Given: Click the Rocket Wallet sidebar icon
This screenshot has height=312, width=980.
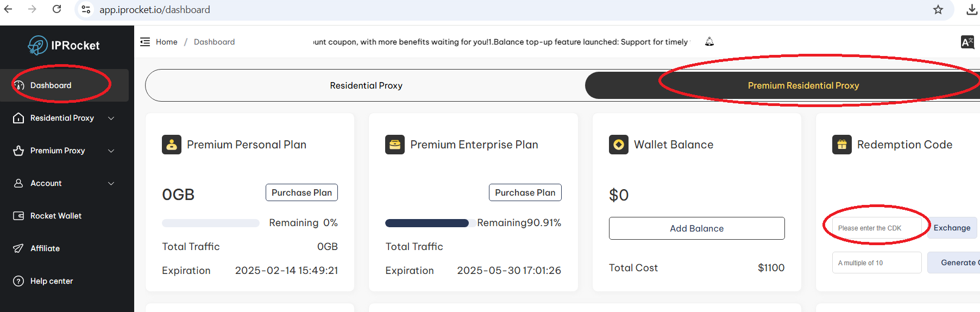Looking at the screenshot, I should coord(18,216).
